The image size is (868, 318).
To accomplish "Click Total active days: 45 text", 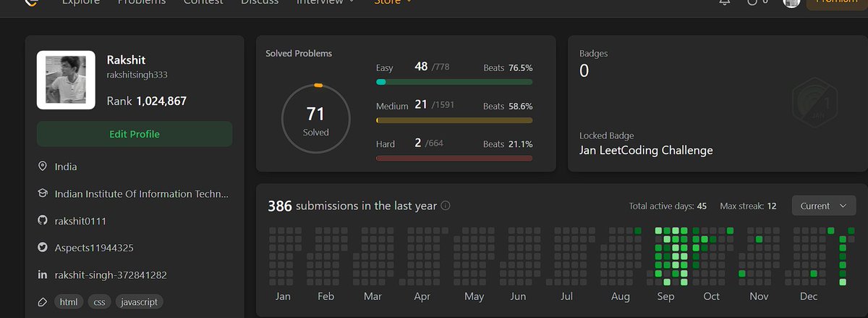I will (x=668, y=206).
